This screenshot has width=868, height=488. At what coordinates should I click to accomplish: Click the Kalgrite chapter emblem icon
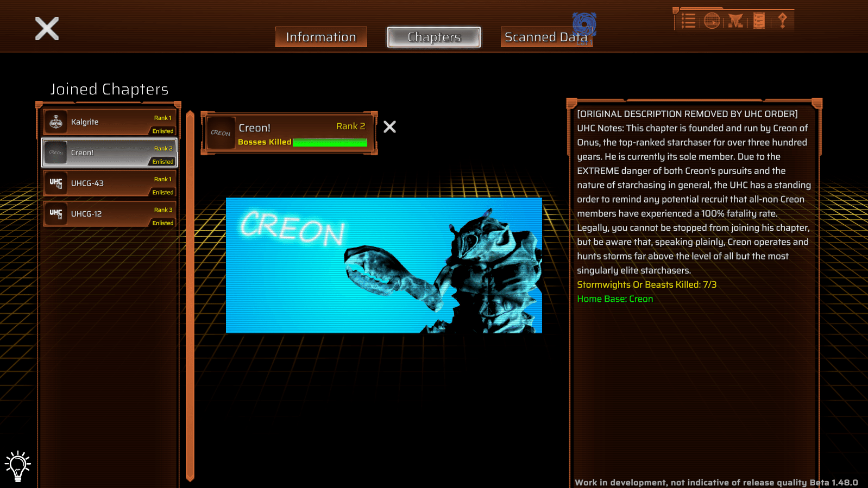[56, 122]
